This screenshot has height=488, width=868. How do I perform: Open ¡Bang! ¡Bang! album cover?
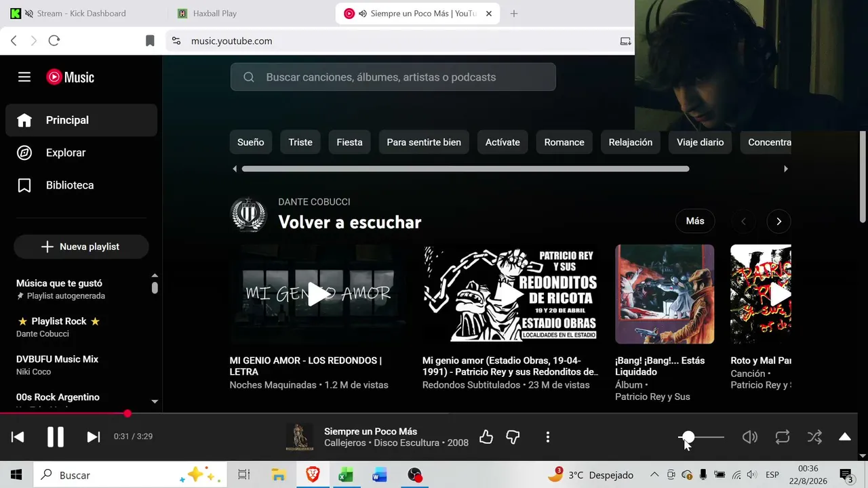(x=665, y=294)
